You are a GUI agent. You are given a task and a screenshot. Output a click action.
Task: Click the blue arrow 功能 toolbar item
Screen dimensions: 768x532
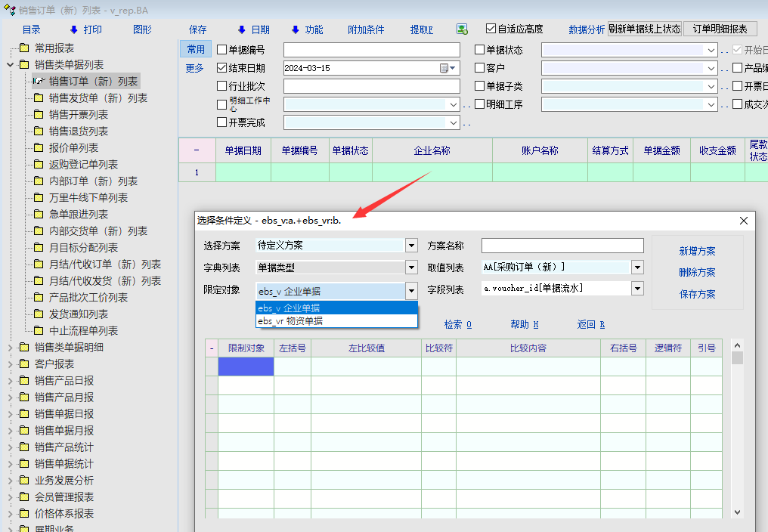pos(307,29)
